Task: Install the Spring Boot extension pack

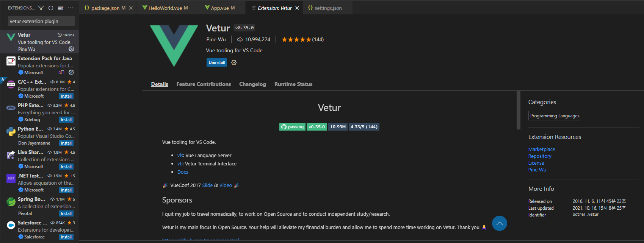Action: coord(66,213)
